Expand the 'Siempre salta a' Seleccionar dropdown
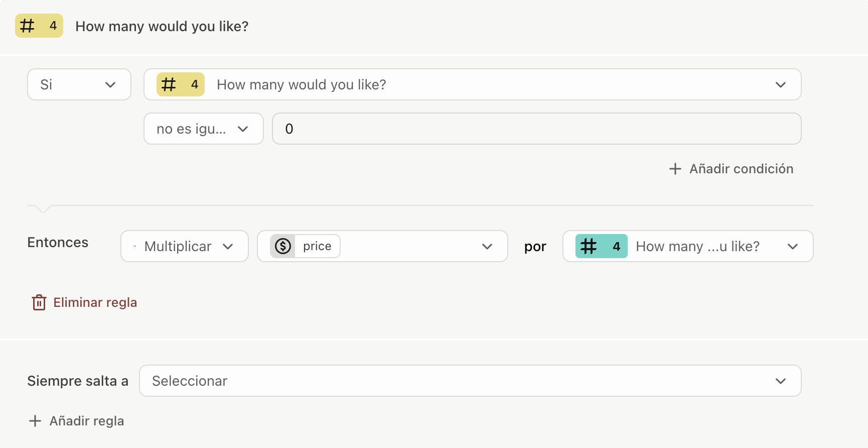 coord(470,381)
